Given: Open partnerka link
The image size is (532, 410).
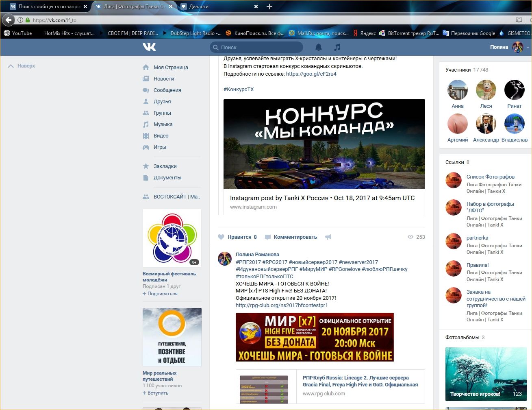Looking at the screenshot, I should tap(478, 238).
